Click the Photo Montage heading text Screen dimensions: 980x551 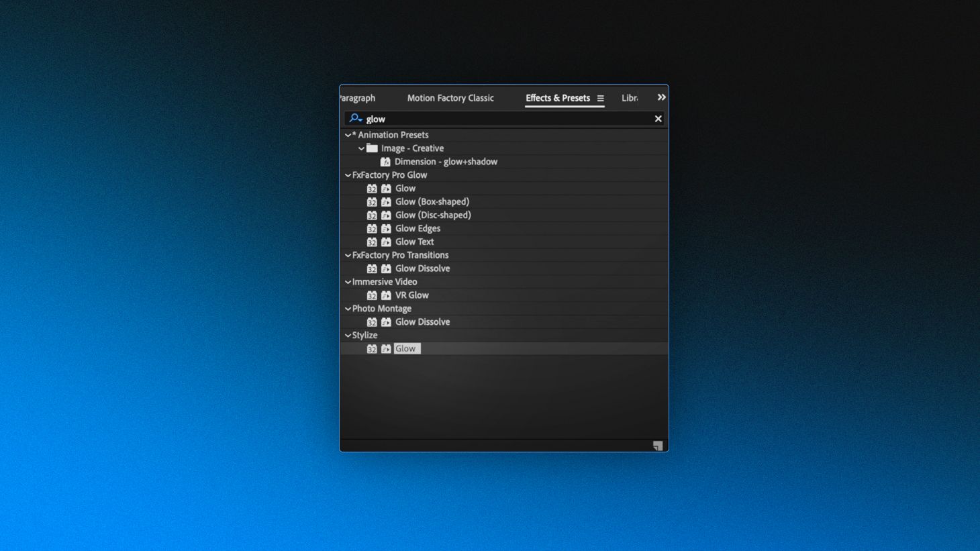point(382,309)
